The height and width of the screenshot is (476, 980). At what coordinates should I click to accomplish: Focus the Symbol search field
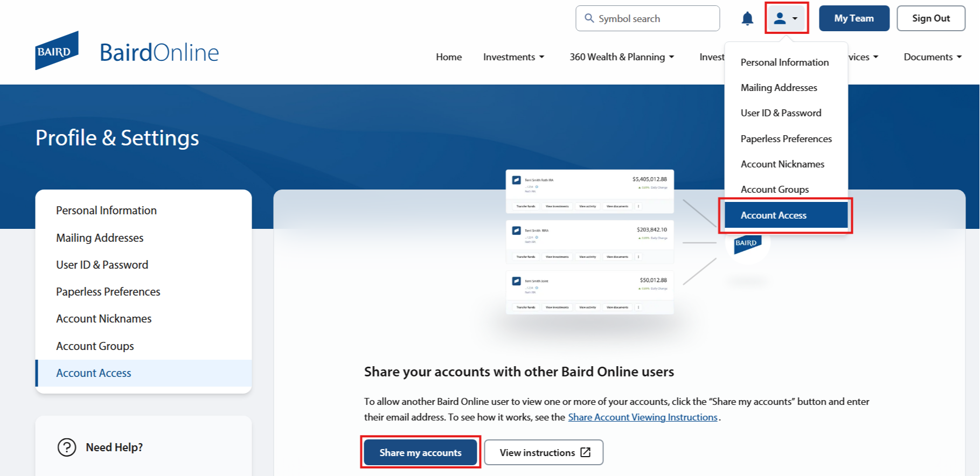(x=648, y=18)
